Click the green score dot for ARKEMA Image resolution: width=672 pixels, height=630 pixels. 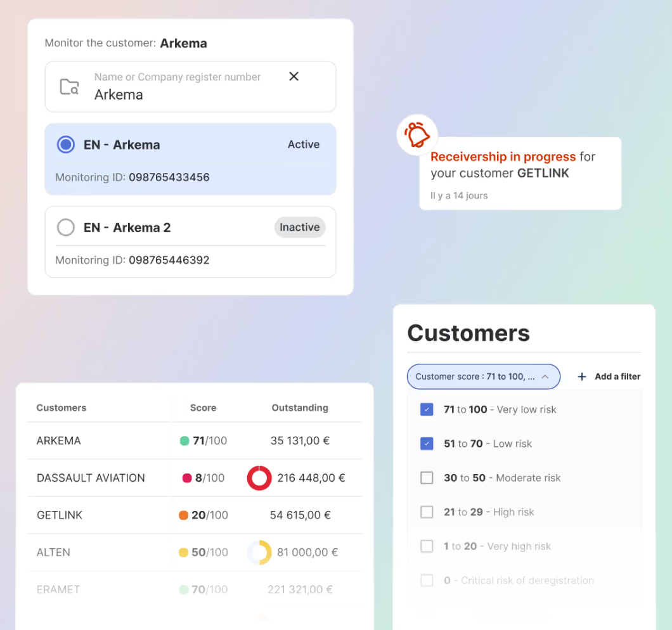[x=186, y=440]
